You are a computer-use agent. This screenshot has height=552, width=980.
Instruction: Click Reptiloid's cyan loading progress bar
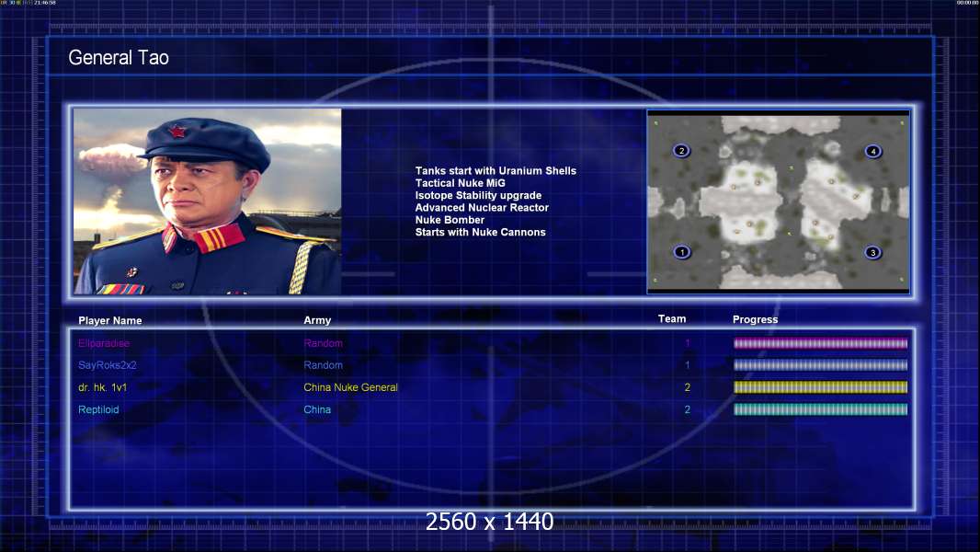(x=820, y=409)
